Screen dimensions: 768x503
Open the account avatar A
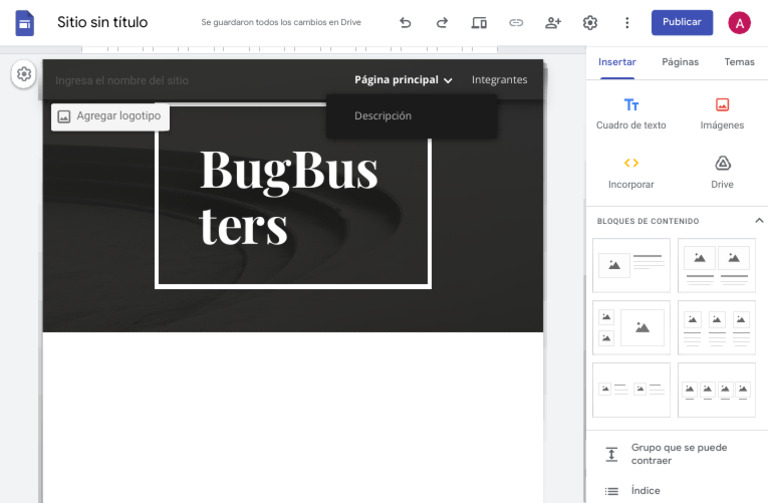click(739, 23)
